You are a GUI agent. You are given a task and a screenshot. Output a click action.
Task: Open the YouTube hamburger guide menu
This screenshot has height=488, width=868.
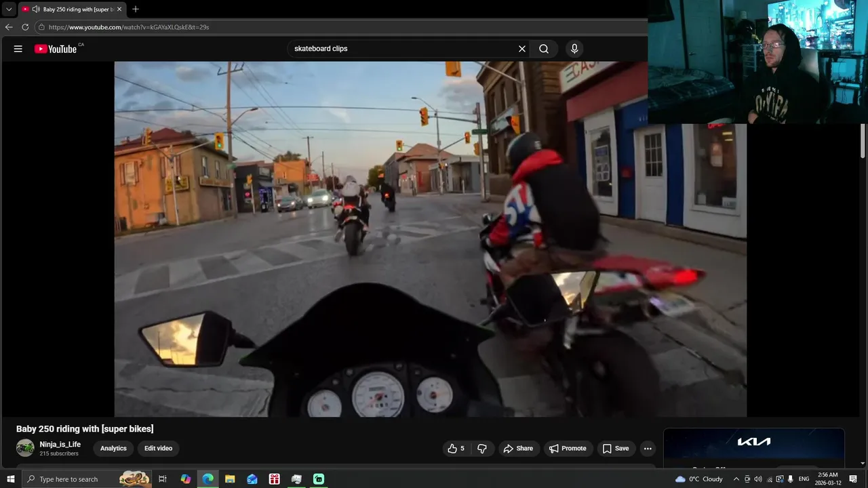[x=18, y=49]
